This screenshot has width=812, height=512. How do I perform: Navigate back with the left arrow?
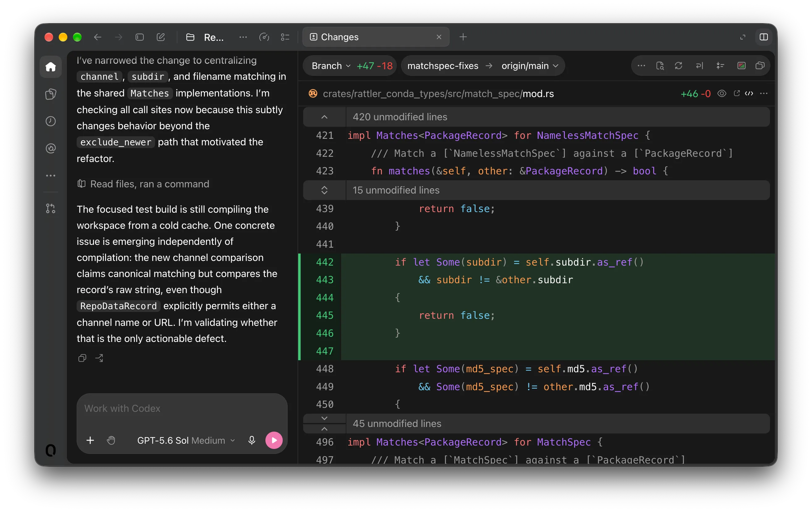tap(97, 37)
